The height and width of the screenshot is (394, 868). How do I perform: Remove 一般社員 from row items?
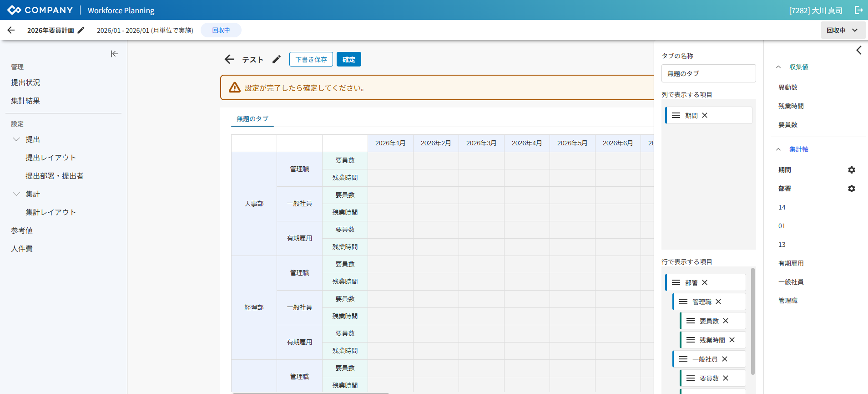[725, 359]
